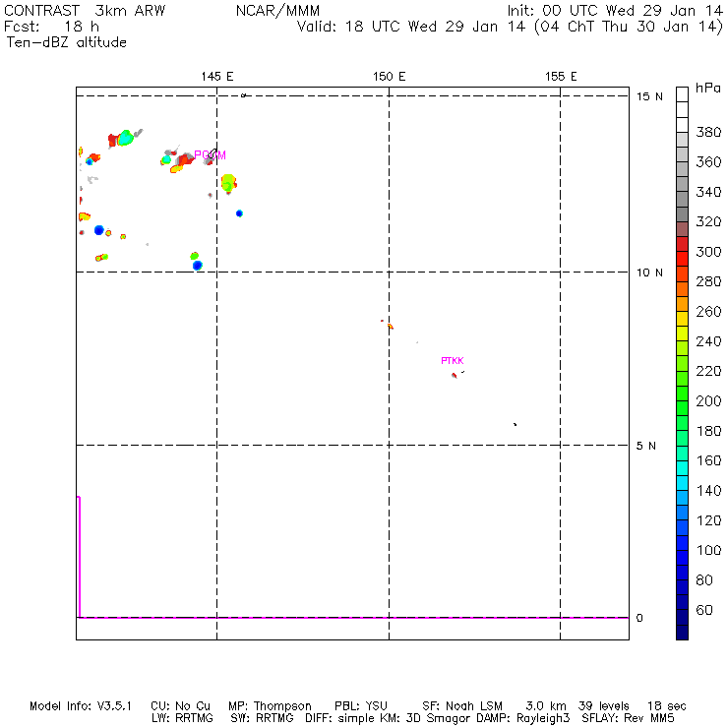
Task: Click the "300" colorbar value
Action: tap(708, 252)
